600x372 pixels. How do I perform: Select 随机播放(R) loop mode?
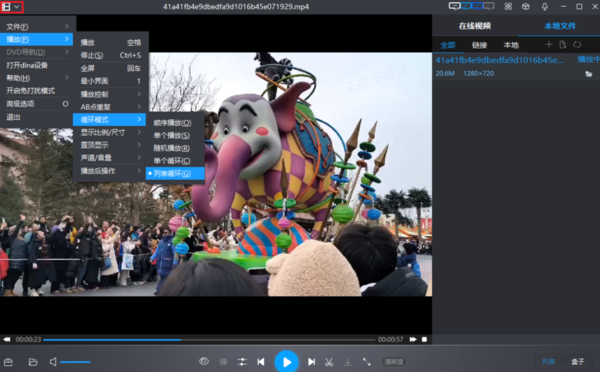pyautogui.click(x=175, y=148)
